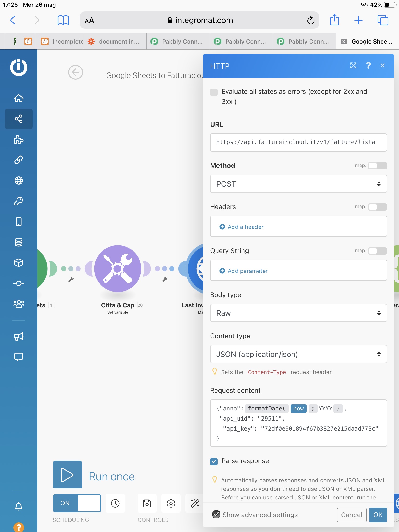Click wrench on route before Citta & Cap
This screenshot has height=532, width=399.
click(71, 279)
